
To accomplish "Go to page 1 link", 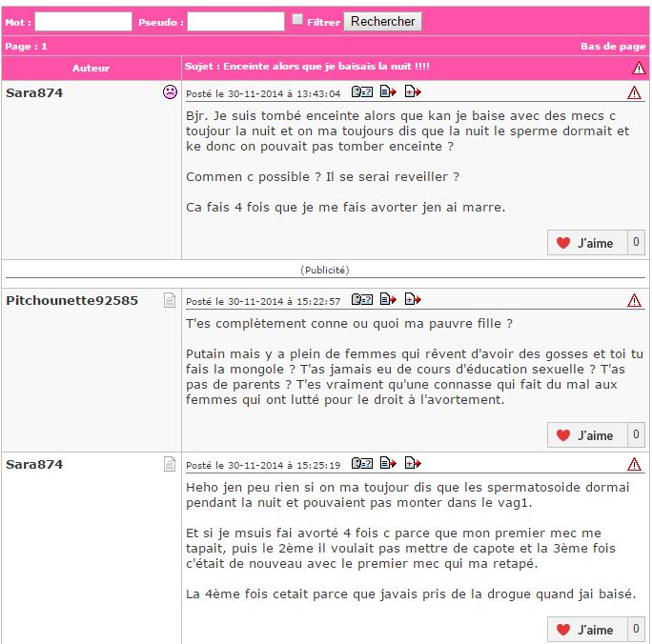I will tap(44, 46).
